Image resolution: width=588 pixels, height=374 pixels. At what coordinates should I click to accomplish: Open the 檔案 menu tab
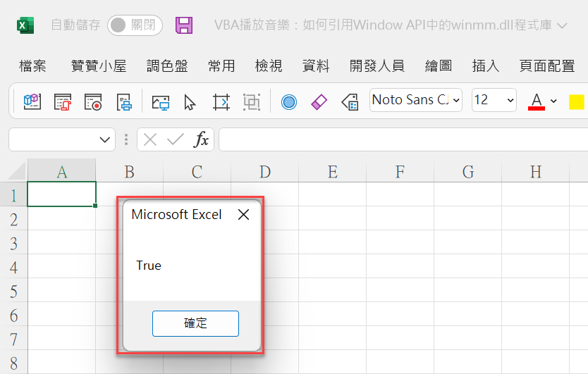(x=32, y=66)
